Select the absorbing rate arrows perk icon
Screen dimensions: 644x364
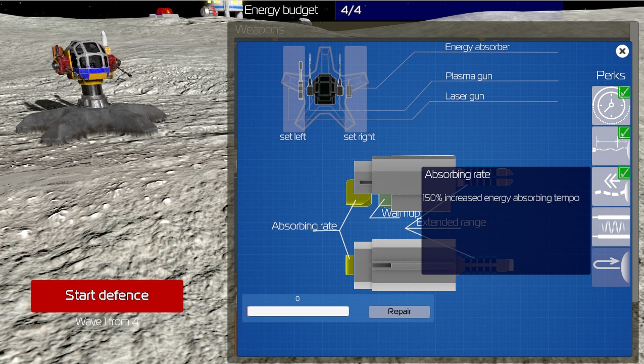tap(611, 186)
